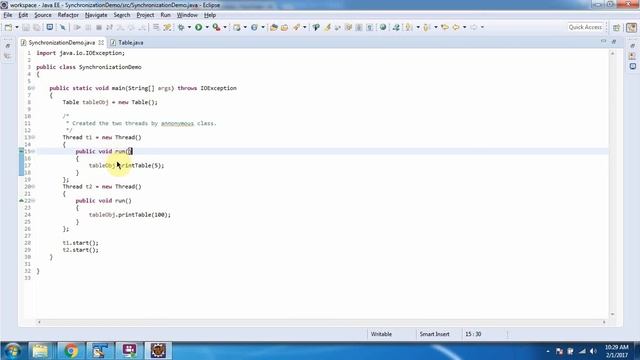Click the Search flashlight icon

click(x=296, y=27)
